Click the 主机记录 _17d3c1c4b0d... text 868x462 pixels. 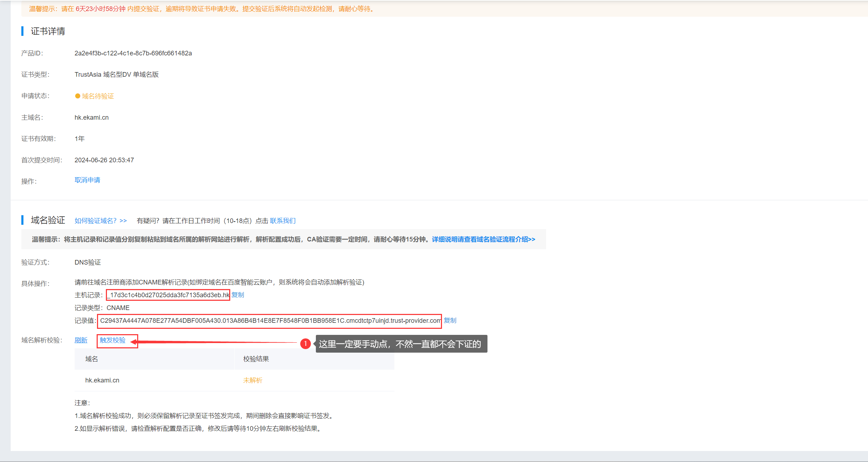tap(168, 295)
